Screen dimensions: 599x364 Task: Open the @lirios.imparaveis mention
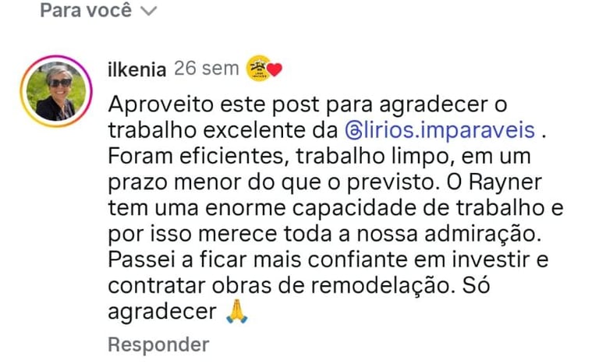440,130
